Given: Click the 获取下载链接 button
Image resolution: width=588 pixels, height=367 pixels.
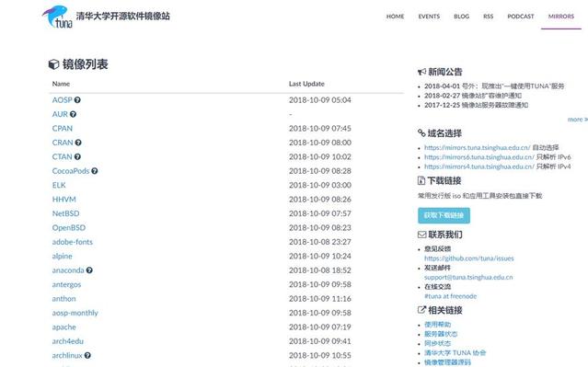Looking at the screenshot, I should coord(444,215).
